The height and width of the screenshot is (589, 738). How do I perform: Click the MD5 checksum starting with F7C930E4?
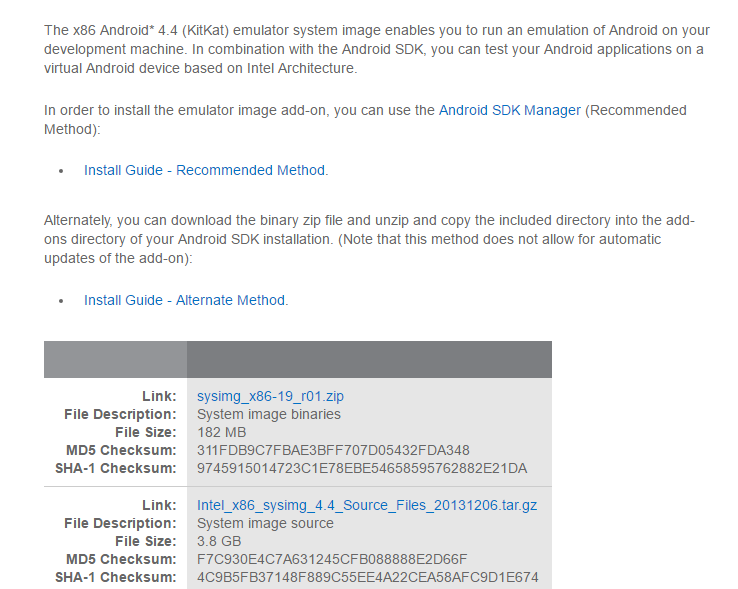click(x=332, y=559)
